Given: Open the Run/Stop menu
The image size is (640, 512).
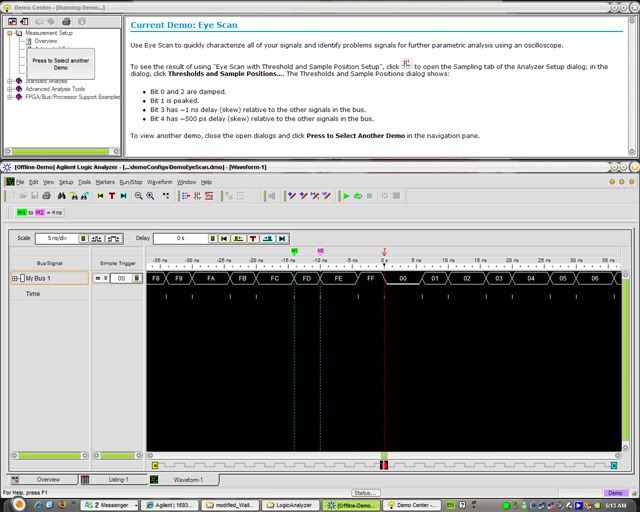Looking at the screenshot, I should [131, 182].
